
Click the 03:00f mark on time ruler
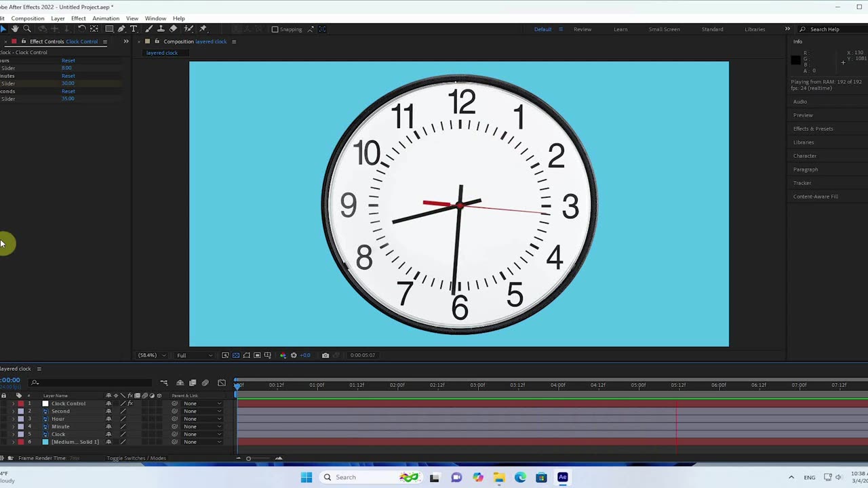point(478,385)
